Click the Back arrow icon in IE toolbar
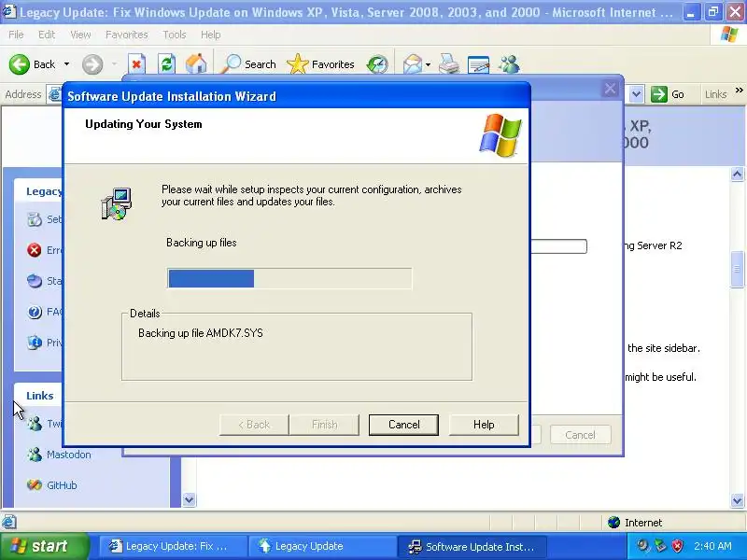The height and width of the screenshot is (560, 747). [20, 64]
